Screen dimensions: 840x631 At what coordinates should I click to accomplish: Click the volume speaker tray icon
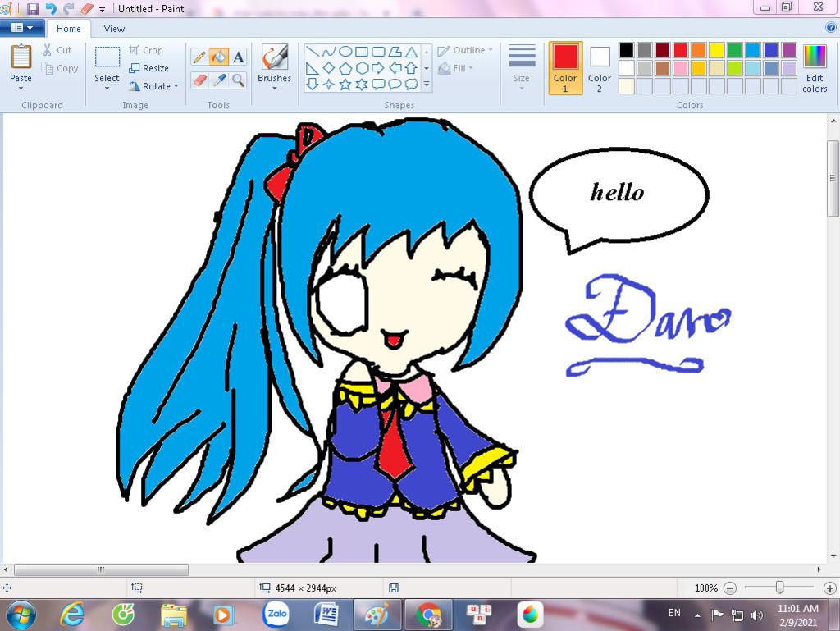tap(756, 615)
